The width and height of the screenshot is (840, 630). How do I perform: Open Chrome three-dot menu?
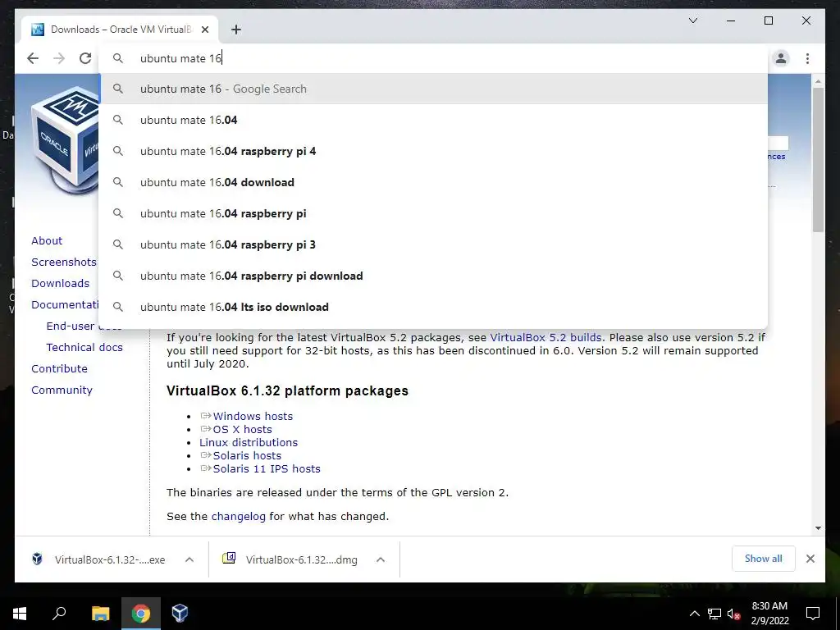tap(807, 58)
